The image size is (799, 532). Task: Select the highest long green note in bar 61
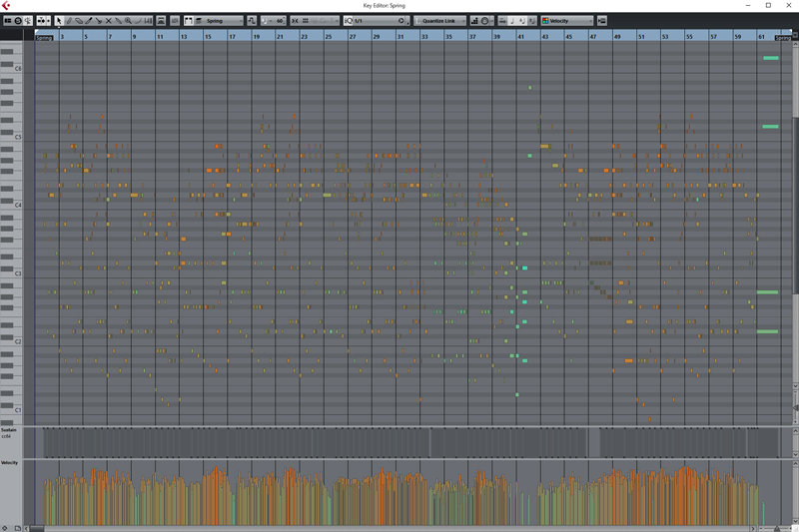tap(770, 58)
